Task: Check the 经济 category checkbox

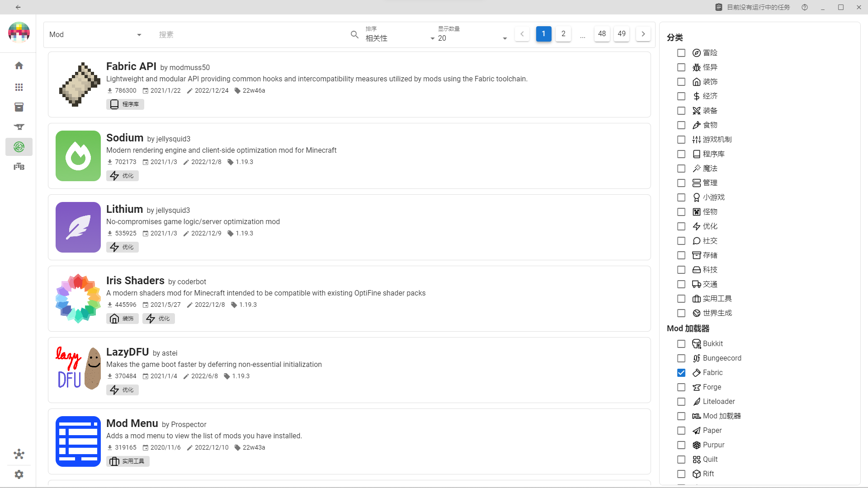Action: point(681,96)
